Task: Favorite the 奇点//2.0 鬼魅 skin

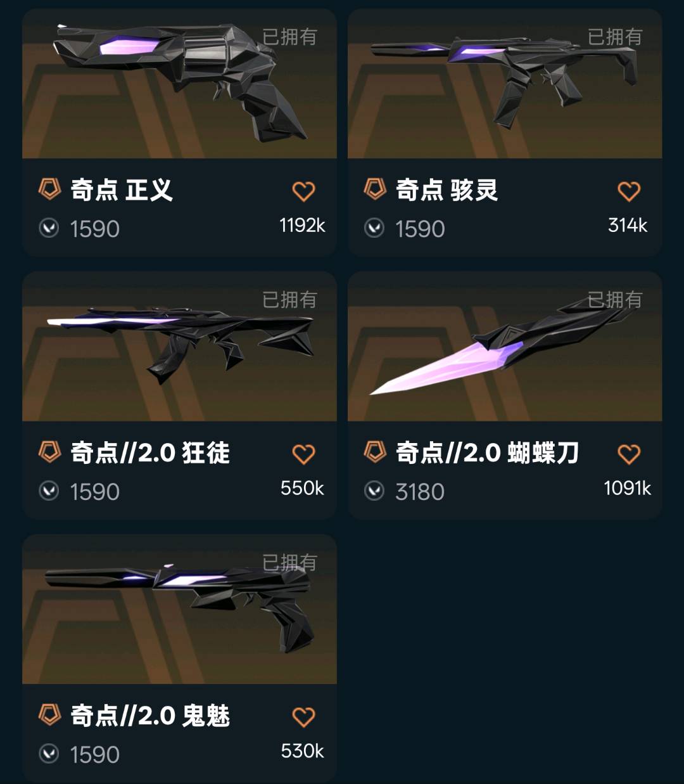Action: [x=303, y=717]
